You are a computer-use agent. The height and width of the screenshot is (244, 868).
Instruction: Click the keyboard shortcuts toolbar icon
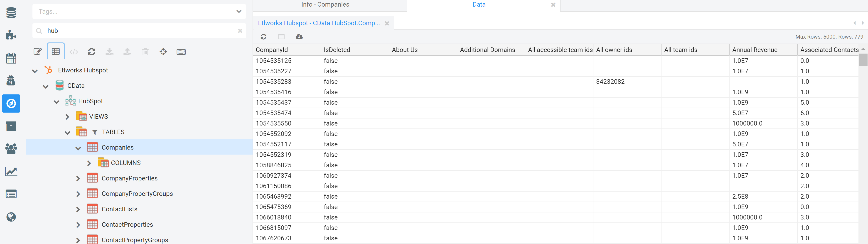pos(181,52)
